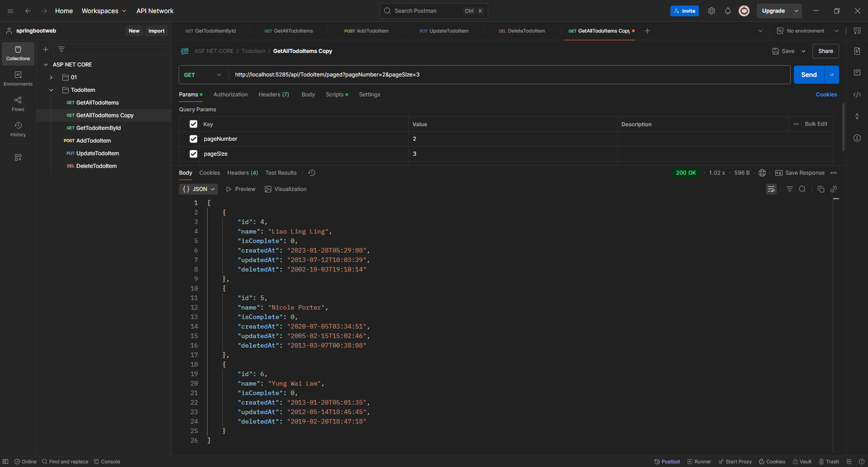Toggle the select-all Key header checkbox
868x467 pixels.
pos(193,124)
